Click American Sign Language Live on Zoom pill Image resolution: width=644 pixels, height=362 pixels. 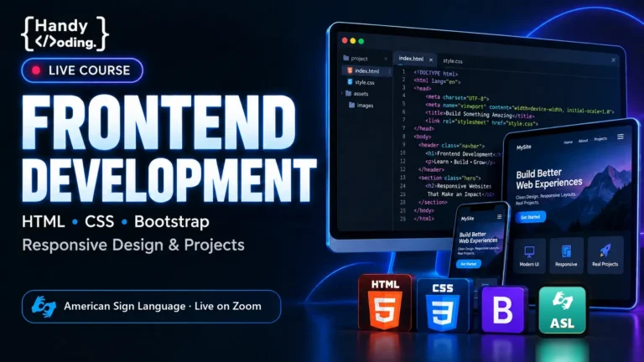(x=151, y=307)
